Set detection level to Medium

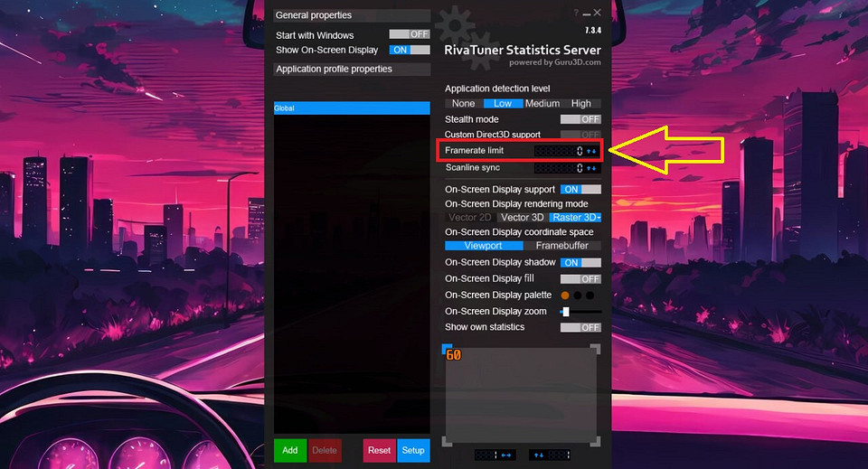click(542, 104)
